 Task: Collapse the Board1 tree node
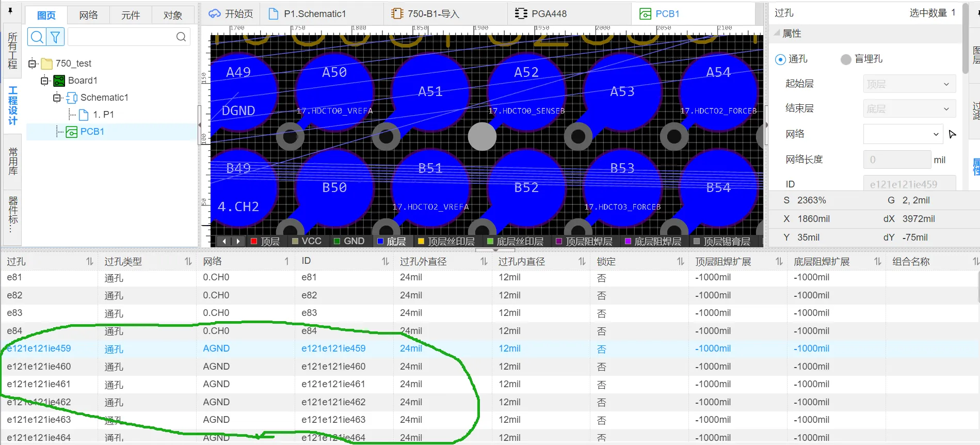[x=45, y=81]
